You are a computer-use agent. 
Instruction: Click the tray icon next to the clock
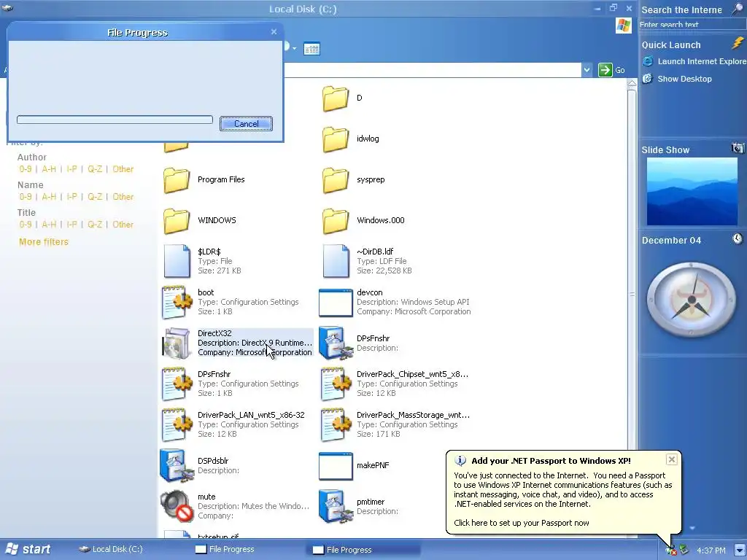[x=684, y=550]
